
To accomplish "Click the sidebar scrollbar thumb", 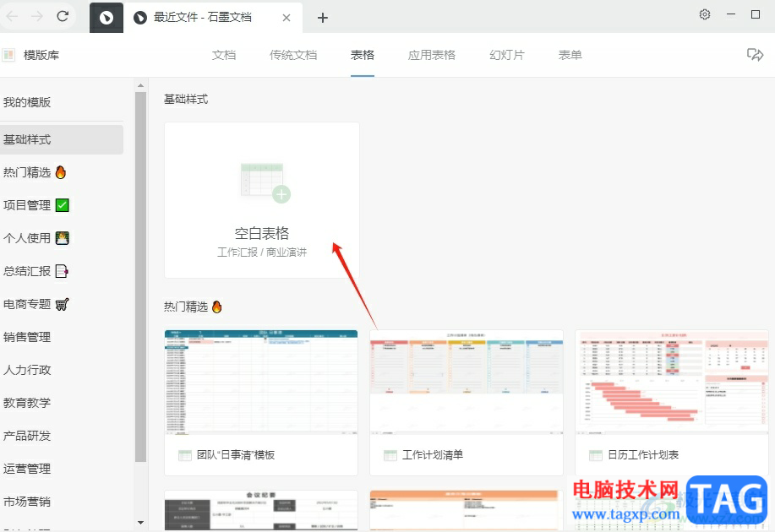I will click(x=140, y=277).
